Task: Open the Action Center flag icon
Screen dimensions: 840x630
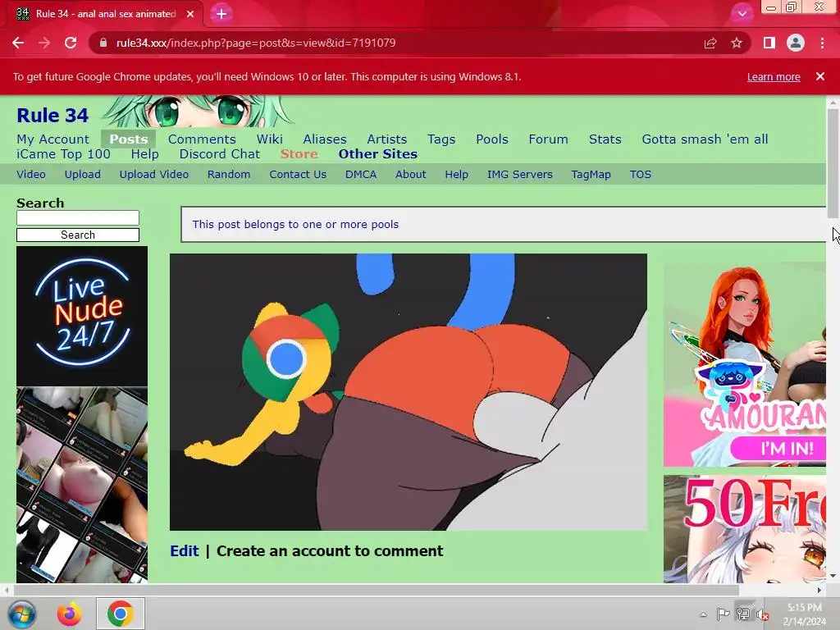Action: 723,614
